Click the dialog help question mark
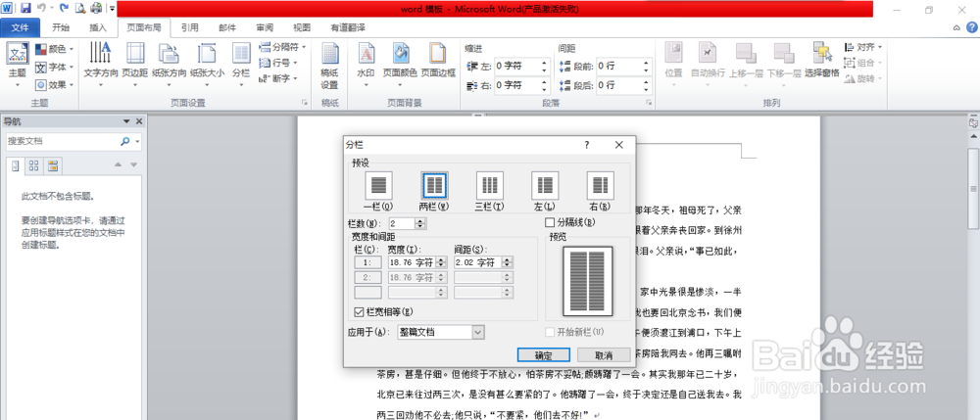Screen dimensions: 980x420 (586, 145)
